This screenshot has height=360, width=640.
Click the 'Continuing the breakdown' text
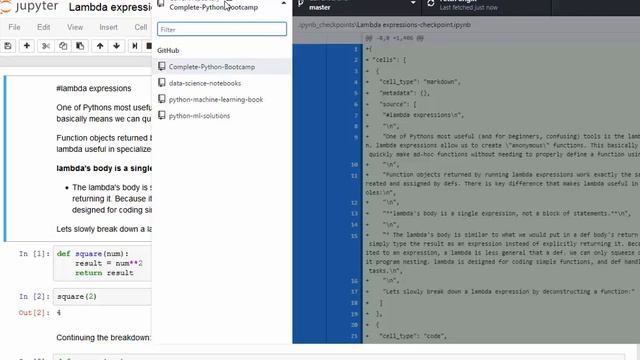(x=104, y=338)
